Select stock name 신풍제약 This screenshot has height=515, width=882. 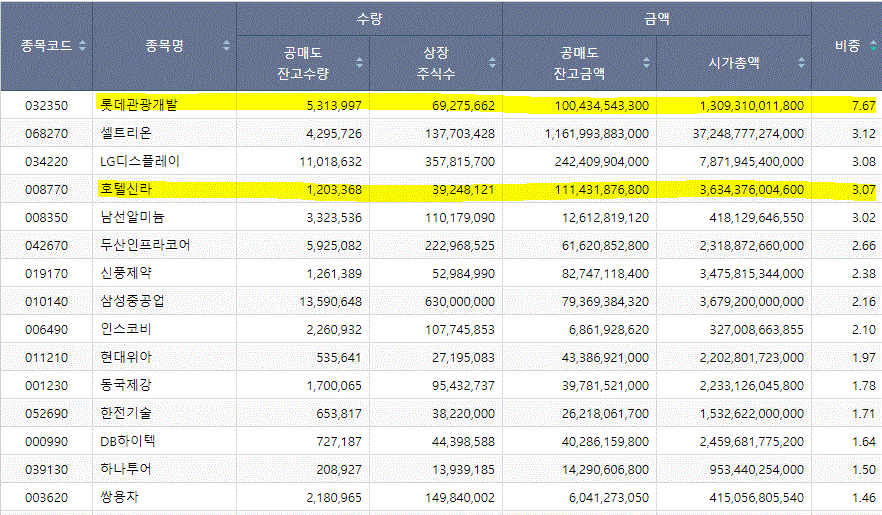click(x=126, y=273)
